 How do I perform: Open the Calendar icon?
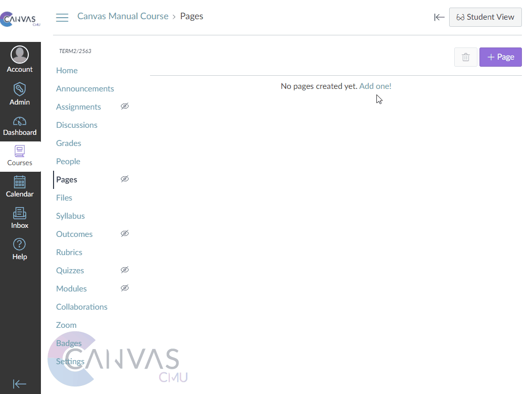click(x=20, y=182)
